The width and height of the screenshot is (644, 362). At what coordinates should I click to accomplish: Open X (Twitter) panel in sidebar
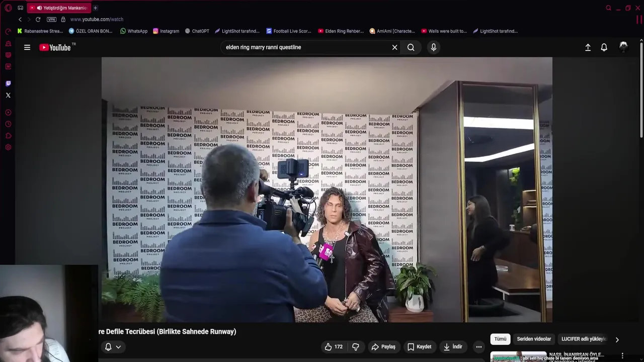point(8,95)
